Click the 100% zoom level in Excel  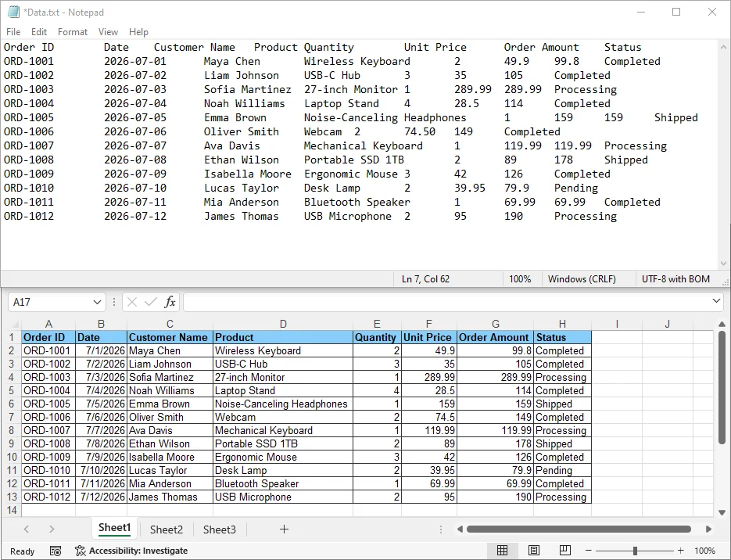click(x=704, y=551)
